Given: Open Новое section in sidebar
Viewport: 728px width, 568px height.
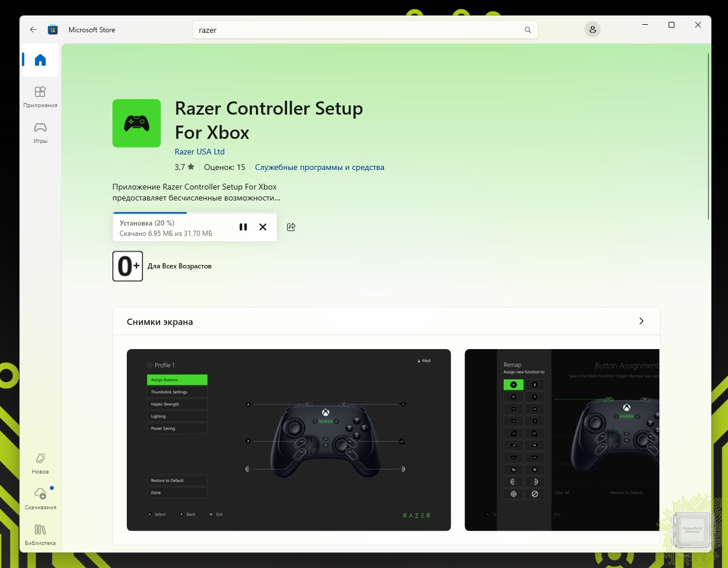Looking at the screenshot, I should 40,463.
